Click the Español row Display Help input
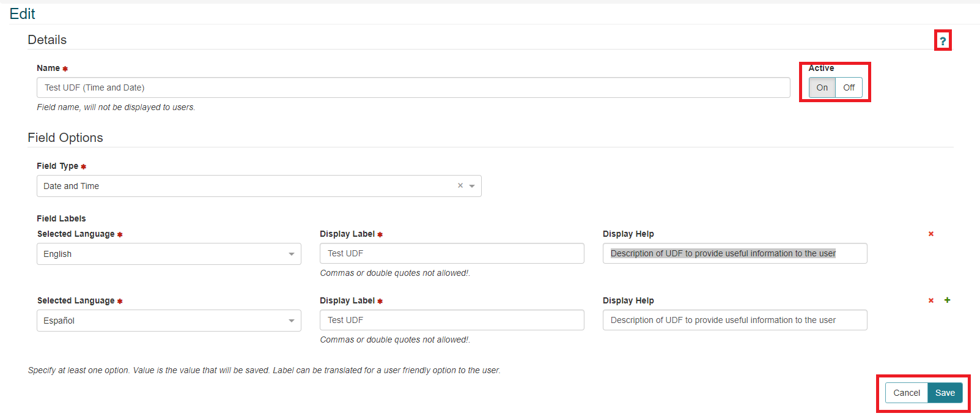 click(734, 320)
